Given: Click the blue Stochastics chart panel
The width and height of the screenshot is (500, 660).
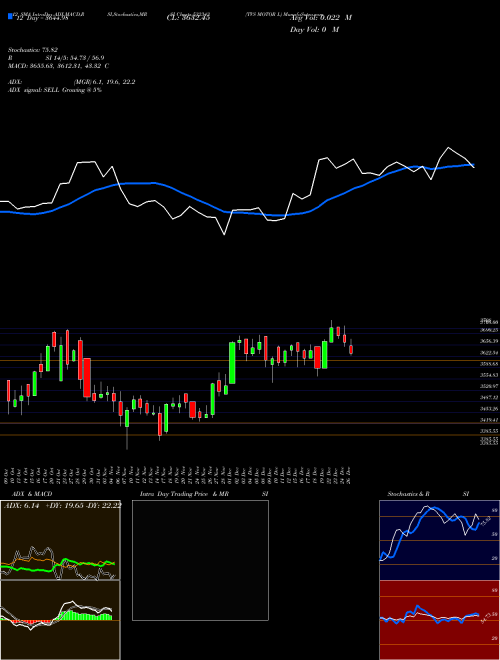Looking at the screenshot, I should click(x=439, y=540).
